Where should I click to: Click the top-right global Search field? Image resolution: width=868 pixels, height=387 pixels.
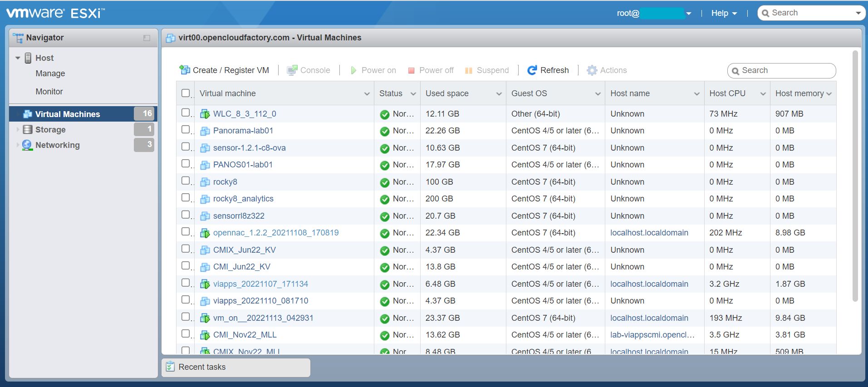tap(811, 13)
